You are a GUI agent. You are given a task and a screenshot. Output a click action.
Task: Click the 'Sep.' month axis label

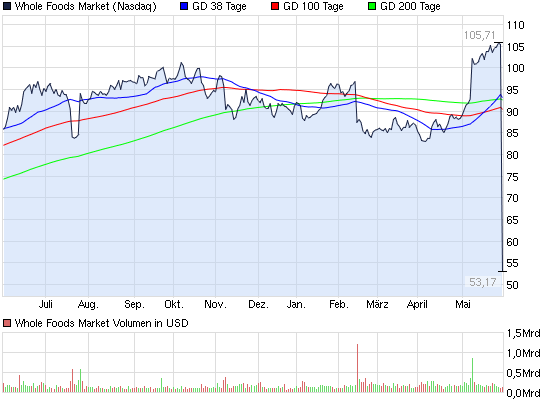(x=134, y=305)
